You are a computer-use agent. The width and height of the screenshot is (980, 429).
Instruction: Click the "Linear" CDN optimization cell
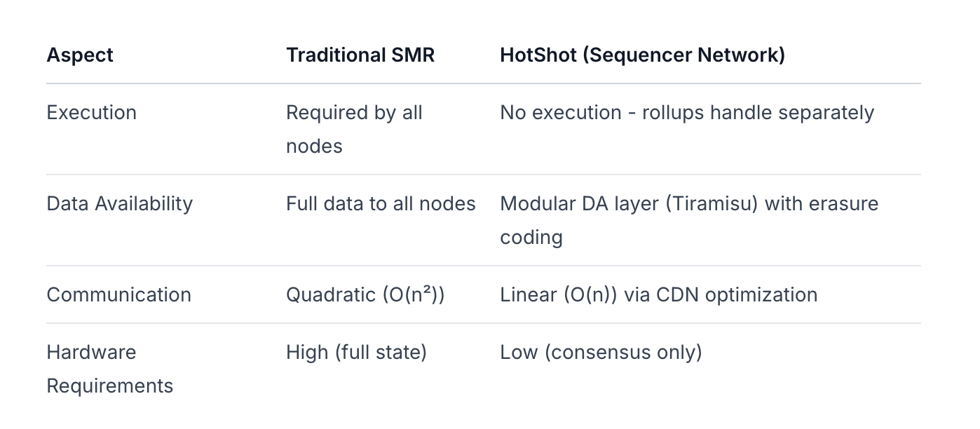click(658, 294)
